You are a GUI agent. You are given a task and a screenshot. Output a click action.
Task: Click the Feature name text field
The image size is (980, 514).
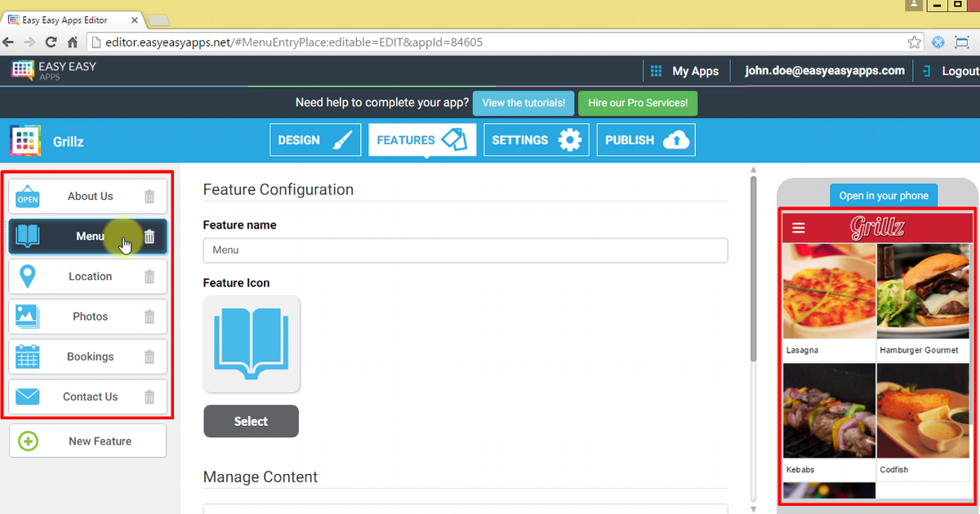465,250
